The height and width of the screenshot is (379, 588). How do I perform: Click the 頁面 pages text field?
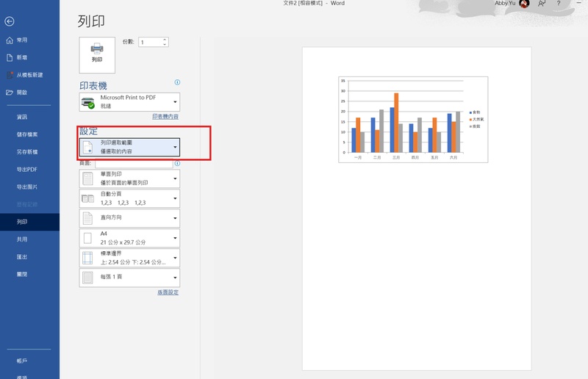point(134,164)
